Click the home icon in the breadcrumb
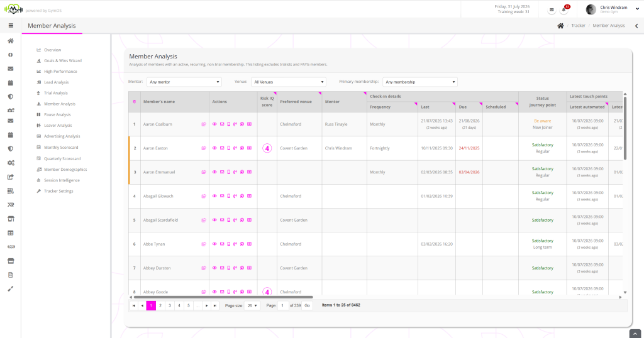Image resolution: width=644 pixels, height=338 pixels. pos(560,25)
